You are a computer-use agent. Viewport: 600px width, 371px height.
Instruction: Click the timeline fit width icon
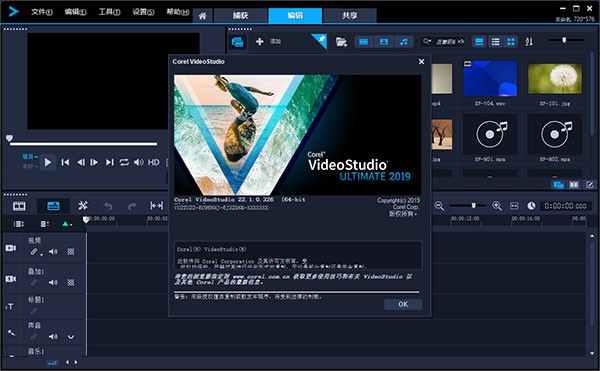pos(157,206)
